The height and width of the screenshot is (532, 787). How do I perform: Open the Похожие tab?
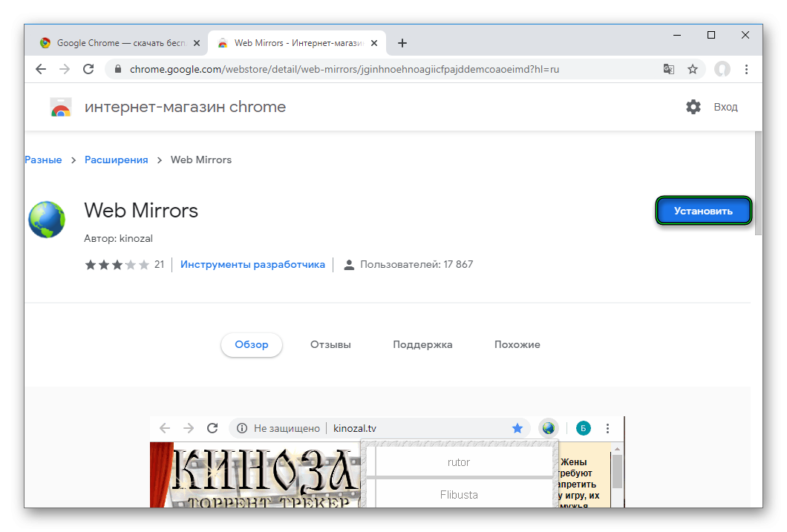[517, 345]
